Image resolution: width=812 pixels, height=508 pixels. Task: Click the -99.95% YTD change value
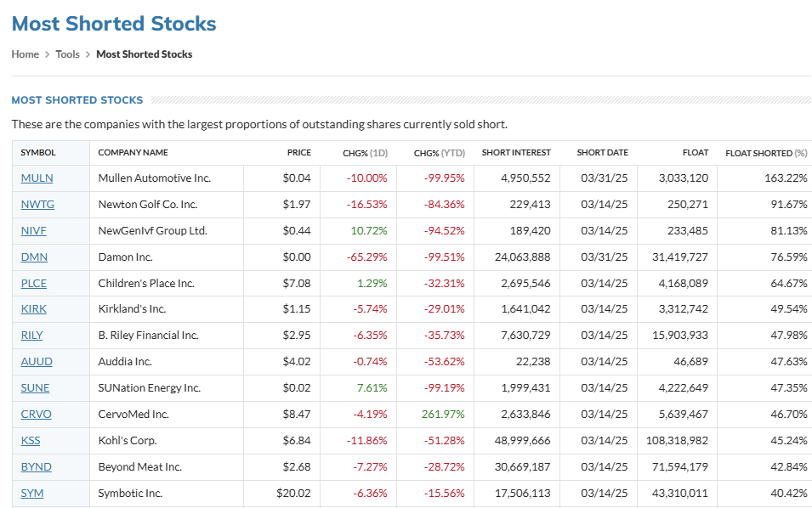445,178
